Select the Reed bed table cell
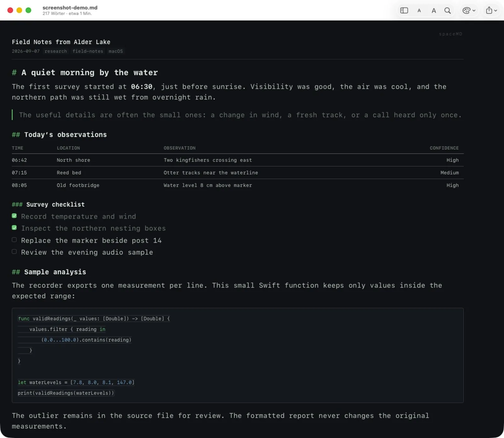This screenshot has height=438, width=504. (x=69, y=173)
